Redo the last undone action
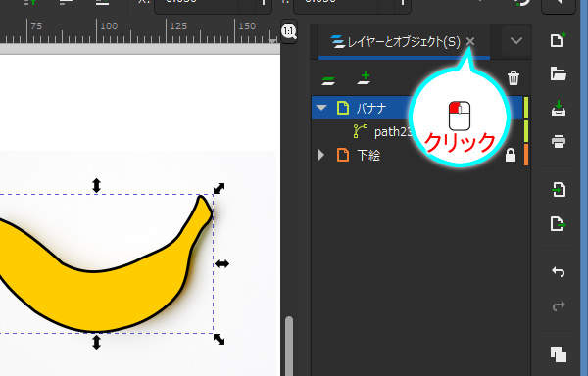The width and height of the screenshot is (588, 376). [x=559, y=305]
